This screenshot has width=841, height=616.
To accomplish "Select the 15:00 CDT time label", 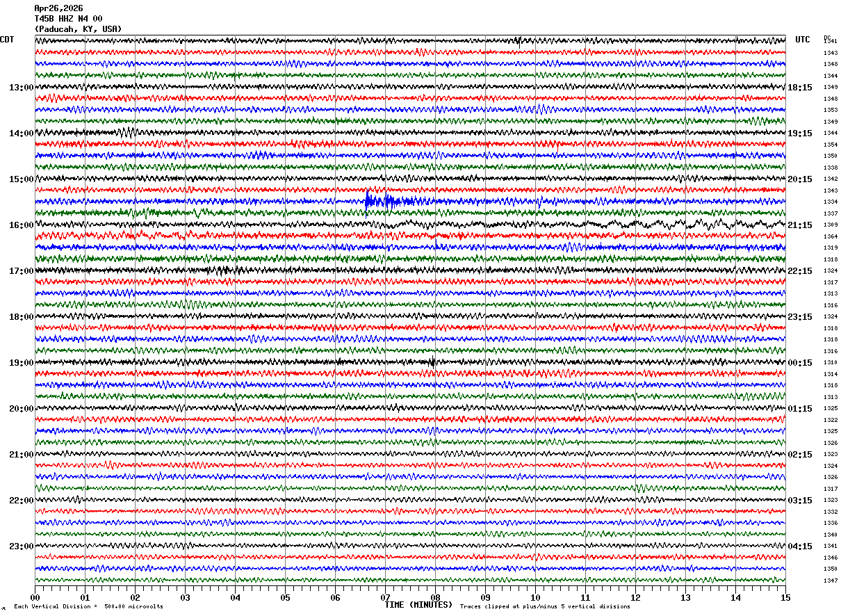I will [22, 179].
